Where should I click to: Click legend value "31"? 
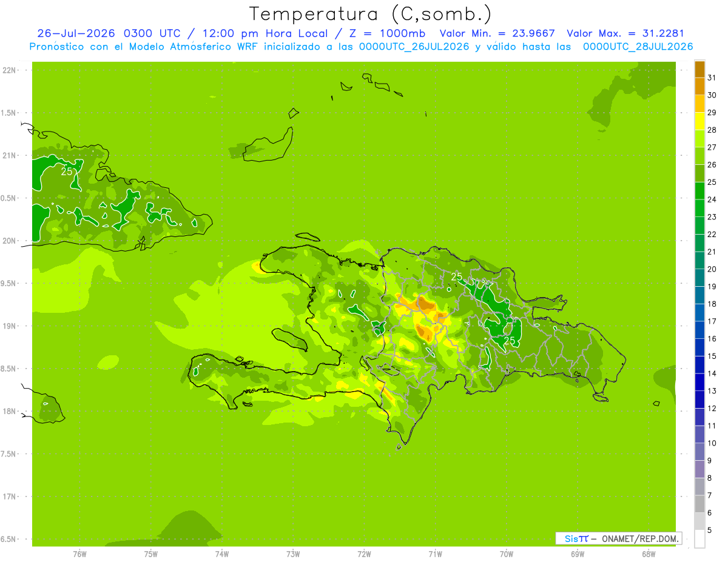click(712, 78)
